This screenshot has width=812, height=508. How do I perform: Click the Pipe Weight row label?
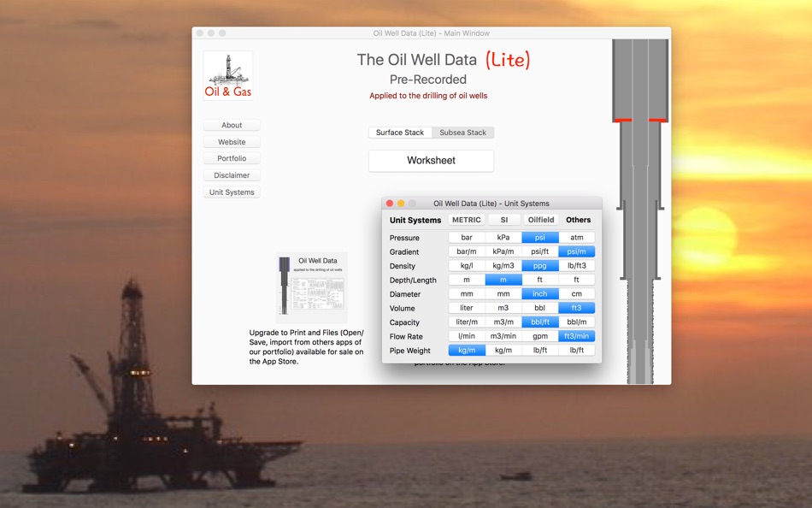click(409, 351)
